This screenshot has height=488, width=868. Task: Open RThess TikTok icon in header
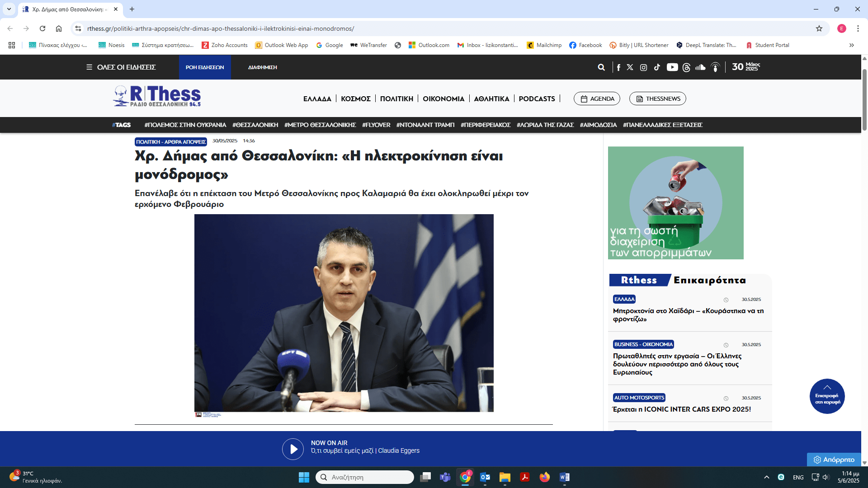point(657,67)
